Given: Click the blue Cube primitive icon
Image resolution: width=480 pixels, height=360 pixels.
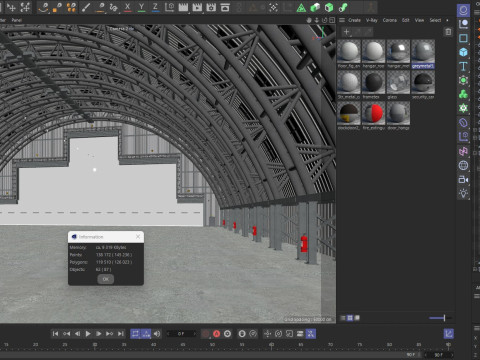Looking at the screenshot, I should [463, 52].
